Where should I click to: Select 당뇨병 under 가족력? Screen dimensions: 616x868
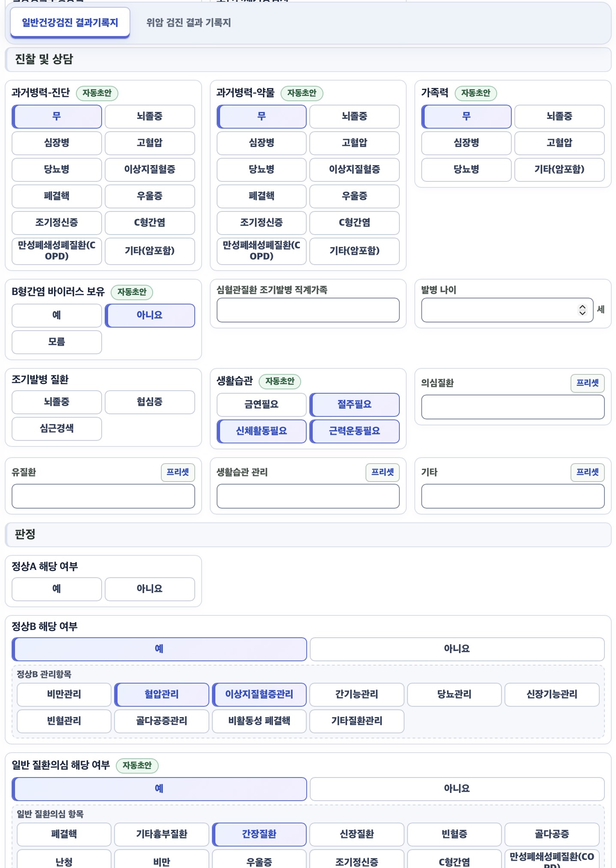[x=466, y=170]
